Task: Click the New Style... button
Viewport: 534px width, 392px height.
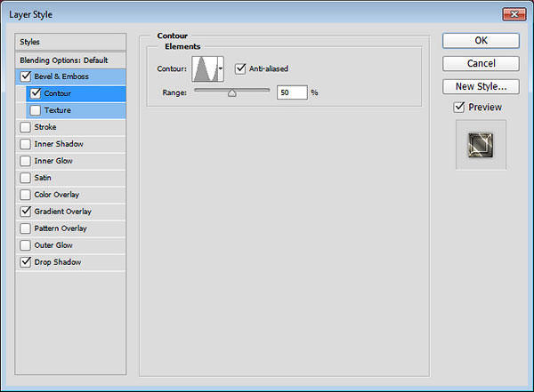Action: 481,86
